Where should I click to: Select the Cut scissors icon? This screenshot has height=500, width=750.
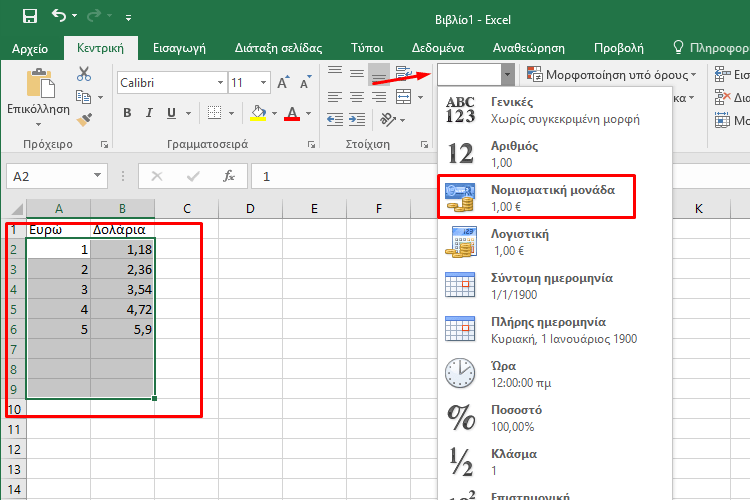click(84, 73)
